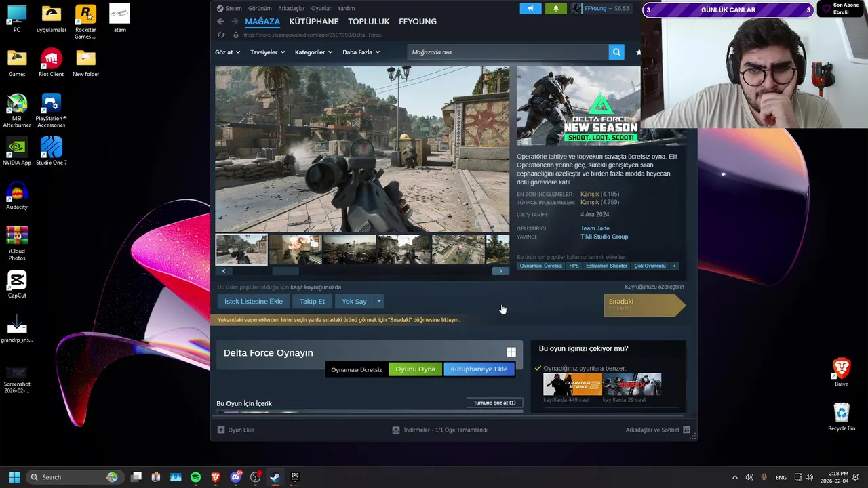The height and width of the screenshot is (488, 868).
Task: Switch to the MAĞAZA tab
Action: click(x=262, y=22)
